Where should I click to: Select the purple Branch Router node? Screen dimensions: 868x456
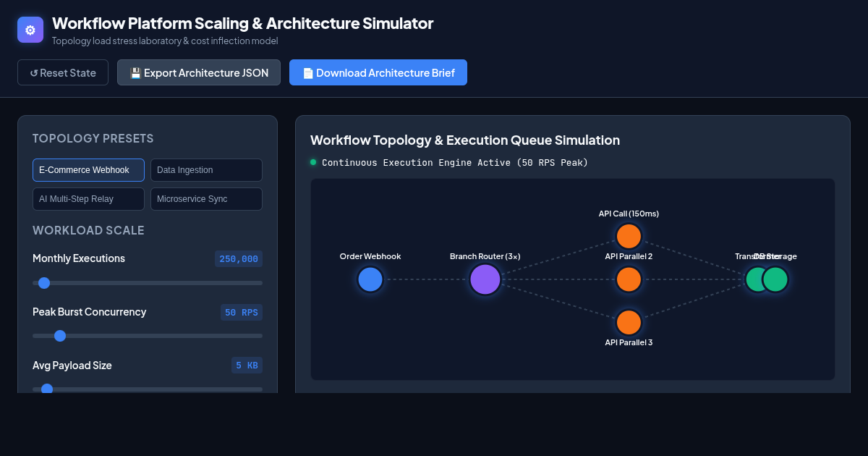(x=485, y=279)
